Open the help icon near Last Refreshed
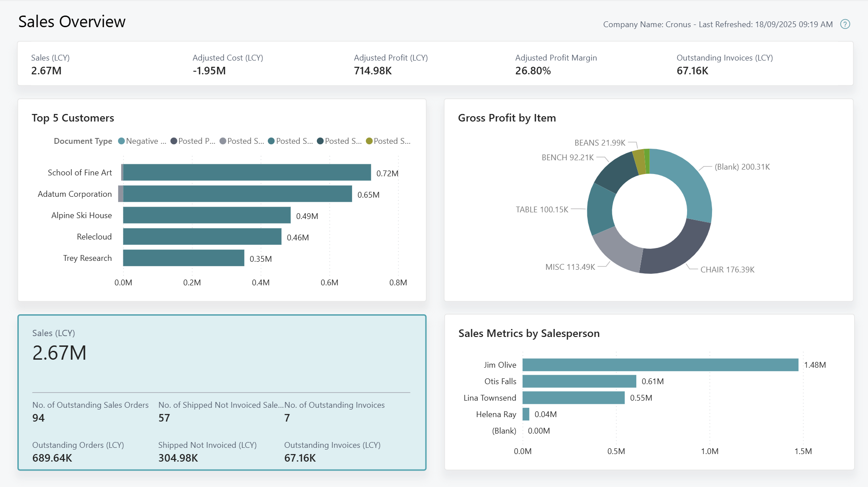The width and height of the screenshot is (868, 487). (845, 24)
